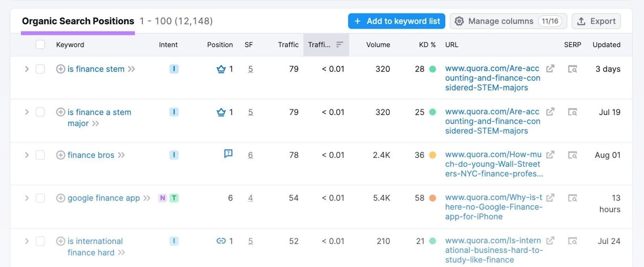Click green KD dot for 'is finance stem'
The image size is (644, 267).
pyautogui.click(x=433, y=69)
